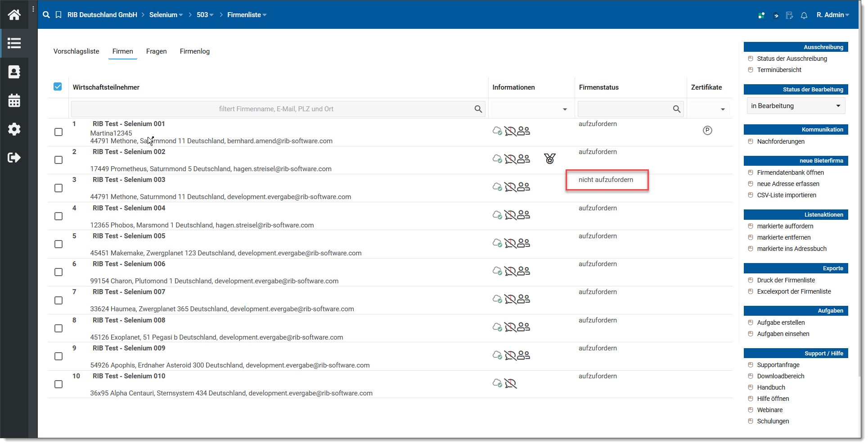The height and width of the screenshot is (445, 868).
Task: Check the box for RIB Test - Selenium 010
Action: point(58,384)
